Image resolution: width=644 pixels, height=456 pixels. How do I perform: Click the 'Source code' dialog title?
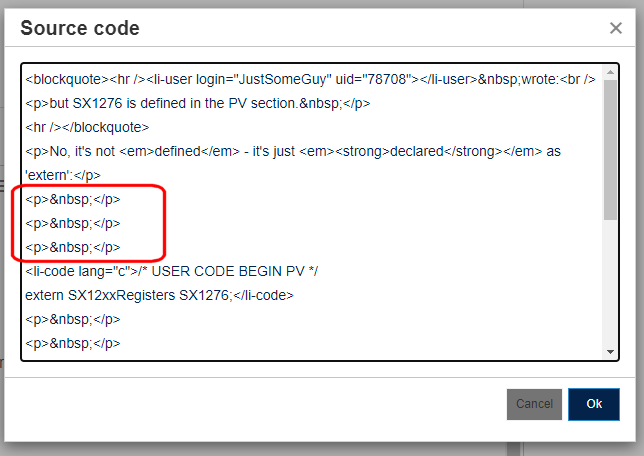(x=80, y=28)
